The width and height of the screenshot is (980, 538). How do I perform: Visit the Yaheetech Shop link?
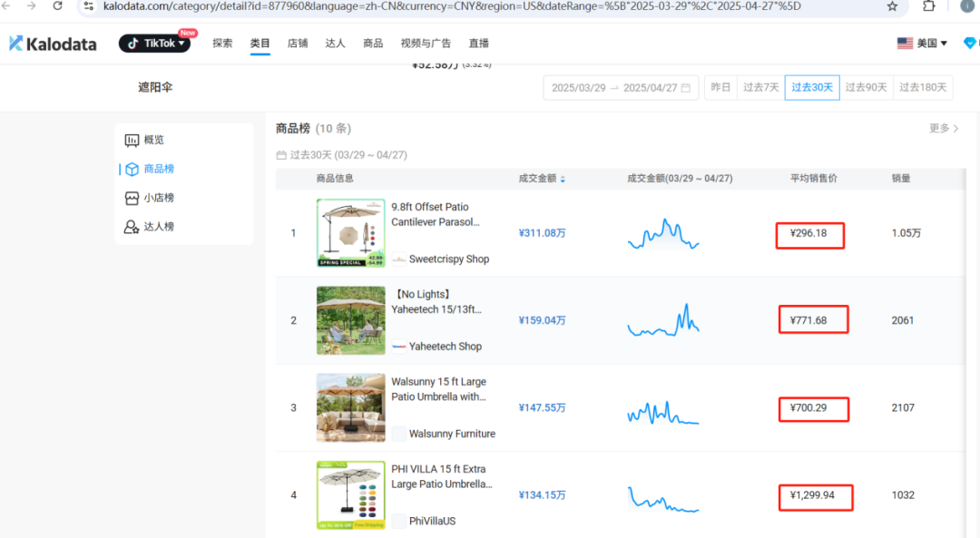tap(445, 347)
